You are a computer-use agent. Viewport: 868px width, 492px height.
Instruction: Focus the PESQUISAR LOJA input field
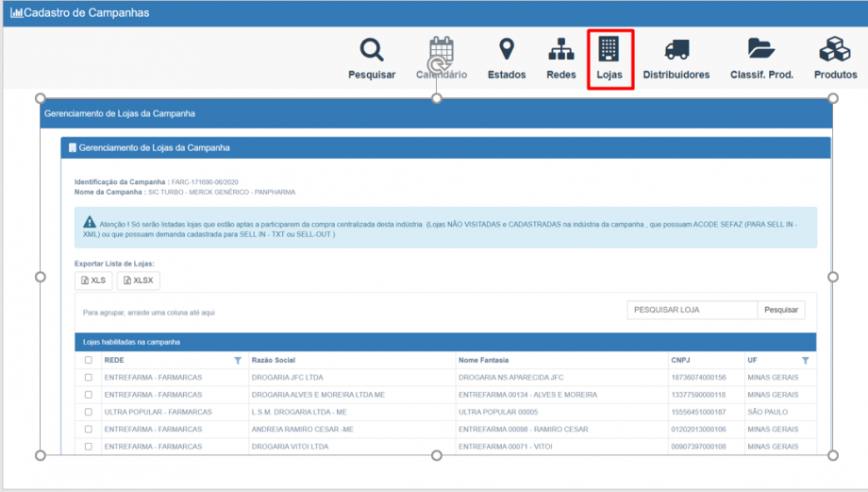(x=692, y=310)
